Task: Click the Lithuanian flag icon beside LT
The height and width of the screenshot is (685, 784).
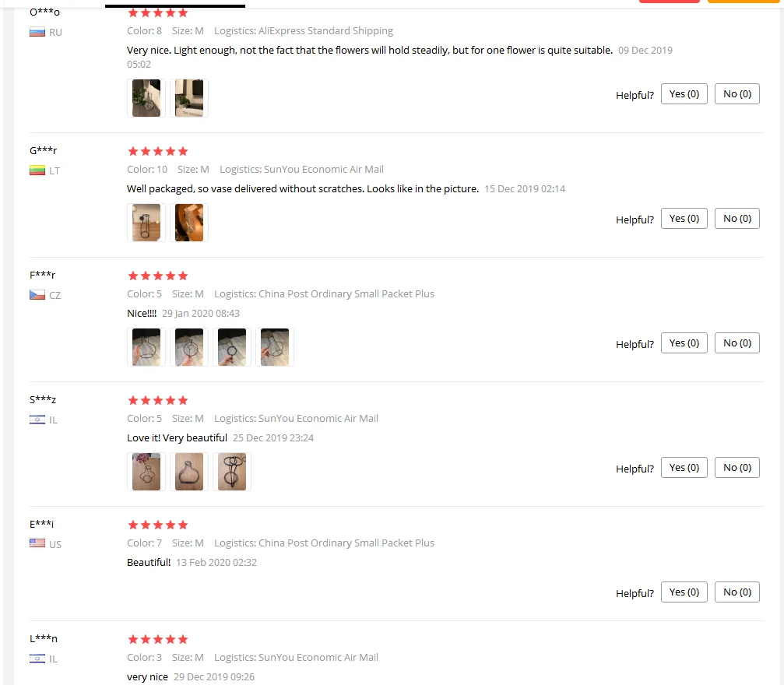Action: [37, 170]
